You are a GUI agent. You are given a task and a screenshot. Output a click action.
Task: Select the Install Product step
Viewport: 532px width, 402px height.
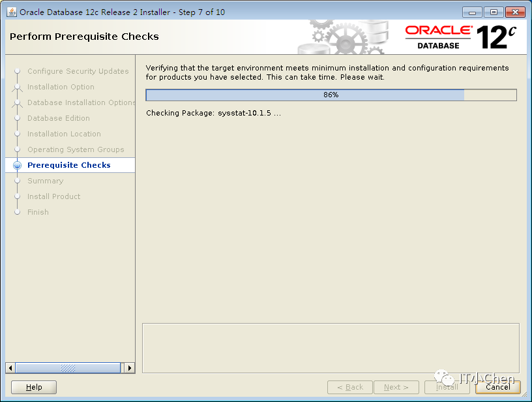point(54,196)
